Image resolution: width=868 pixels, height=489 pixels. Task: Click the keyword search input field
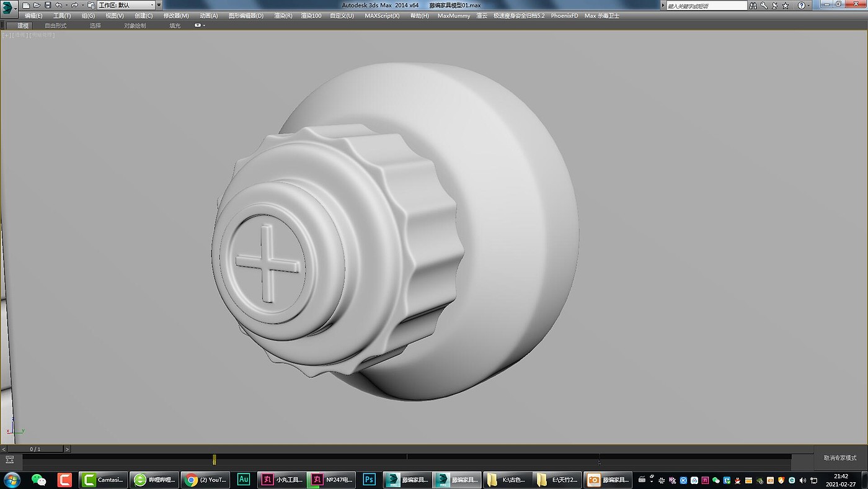[x=707, y=6]
